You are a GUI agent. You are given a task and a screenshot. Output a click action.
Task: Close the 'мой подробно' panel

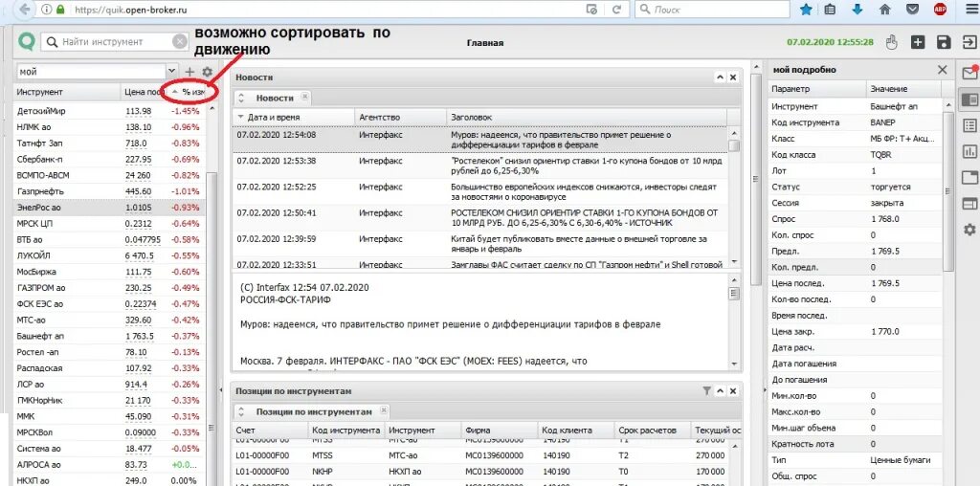[x=943, y=70]
